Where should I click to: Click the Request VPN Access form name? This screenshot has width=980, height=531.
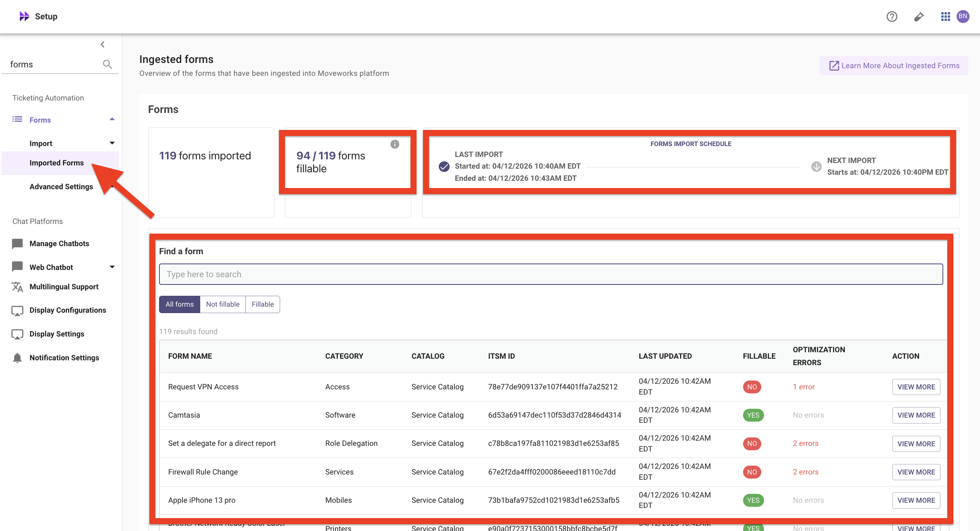tap(203, 387)
